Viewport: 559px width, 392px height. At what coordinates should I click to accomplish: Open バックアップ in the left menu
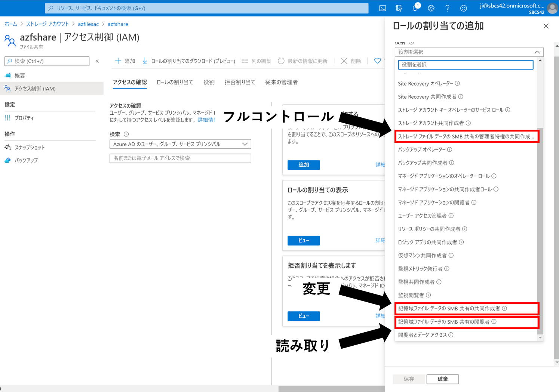52,160
